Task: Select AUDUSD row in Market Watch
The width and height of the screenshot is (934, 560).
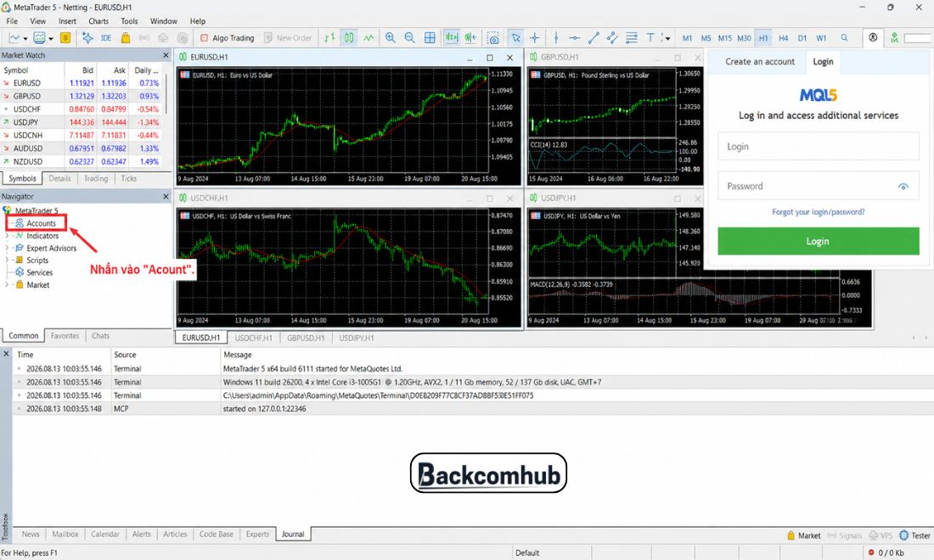Action: tap(82, 148)
